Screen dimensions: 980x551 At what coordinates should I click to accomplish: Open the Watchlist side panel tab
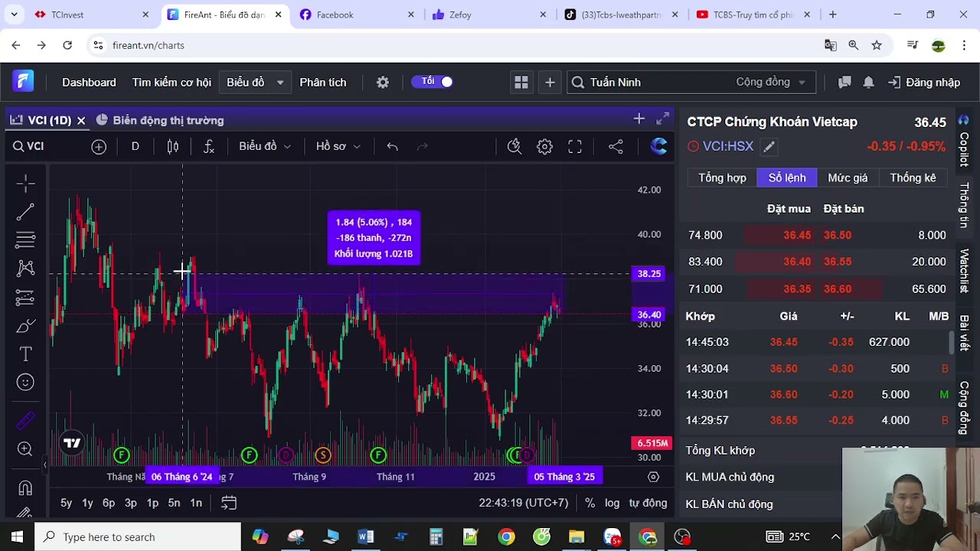[x=964, y=272]
